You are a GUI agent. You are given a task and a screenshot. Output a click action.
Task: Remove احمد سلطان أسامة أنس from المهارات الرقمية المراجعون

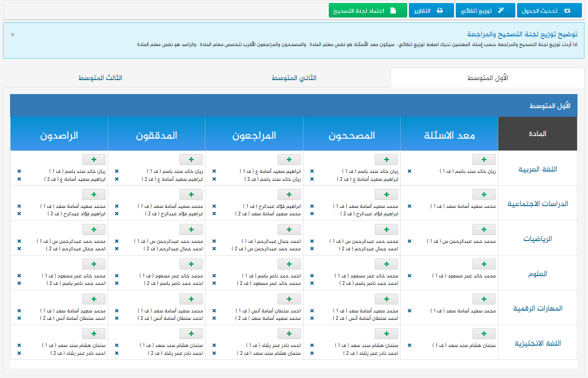(x=214, y=311)
